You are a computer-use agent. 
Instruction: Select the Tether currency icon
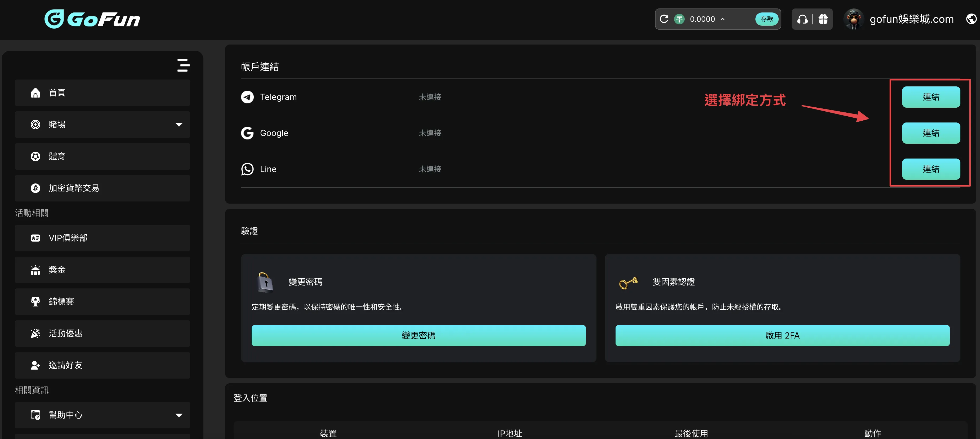coord(679,19)
